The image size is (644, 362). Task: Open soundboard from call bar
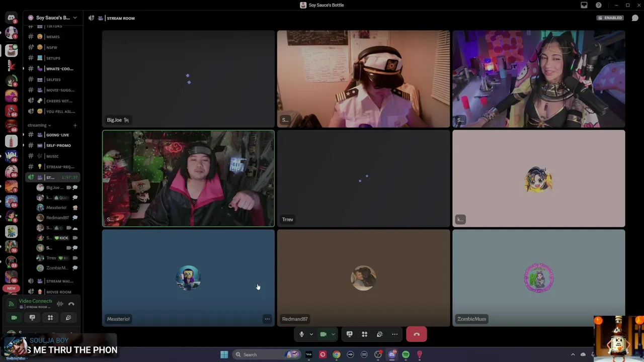point(379,334)
